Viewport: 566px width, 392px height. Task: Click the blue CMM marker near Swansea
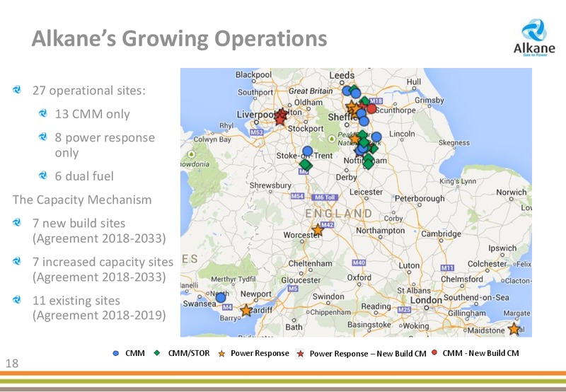pos(221,298)
